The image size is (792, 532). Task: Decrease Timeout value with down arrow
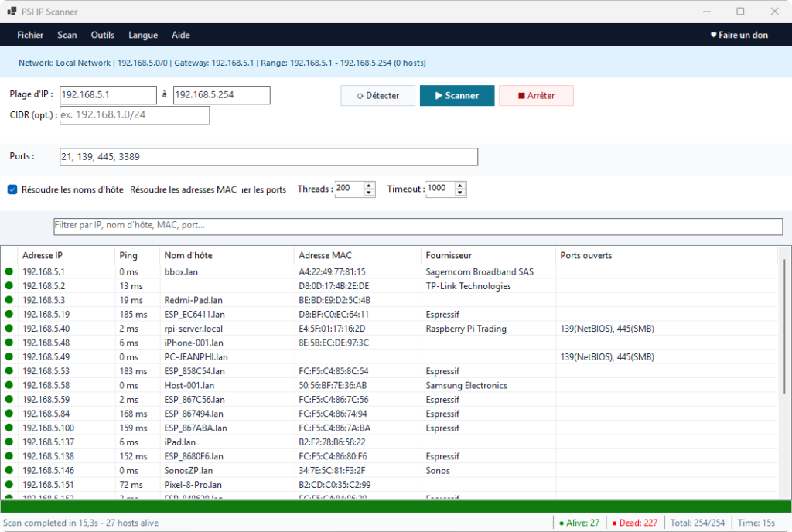pos(460,193)
